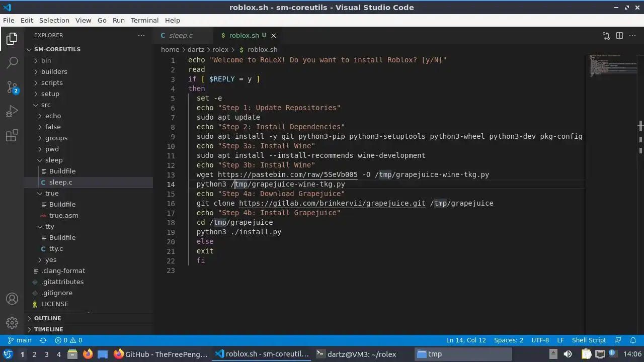
Task: Expand the scripts folder
Action: pyautogui.click(x=89, y=82)
